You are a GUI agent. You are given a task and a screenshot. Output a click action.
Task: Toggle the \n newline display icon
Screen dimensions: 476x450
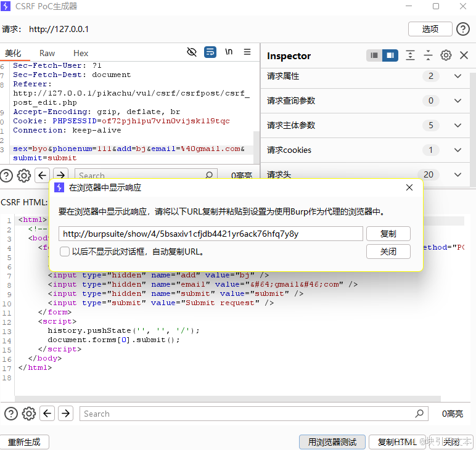(x=229, y=52)
